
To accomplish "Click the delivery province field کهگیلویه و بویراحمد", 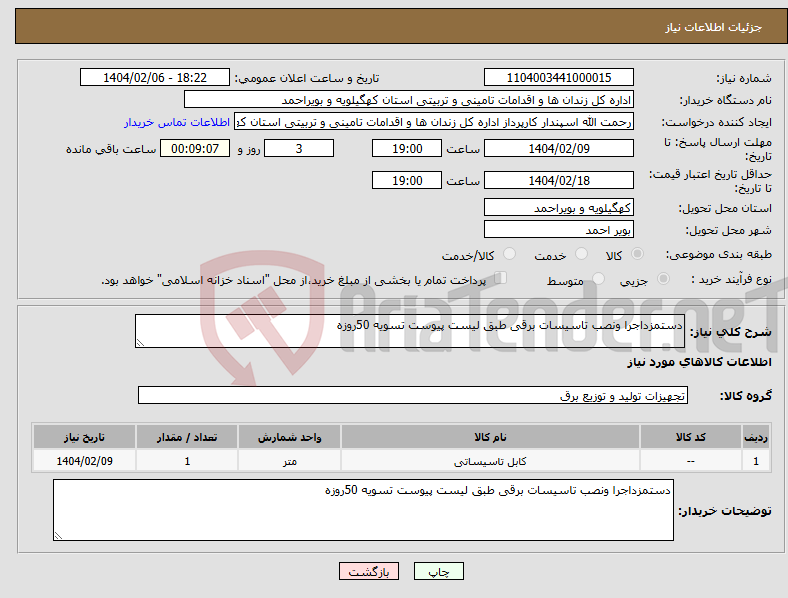I will (x=558, y=208).
